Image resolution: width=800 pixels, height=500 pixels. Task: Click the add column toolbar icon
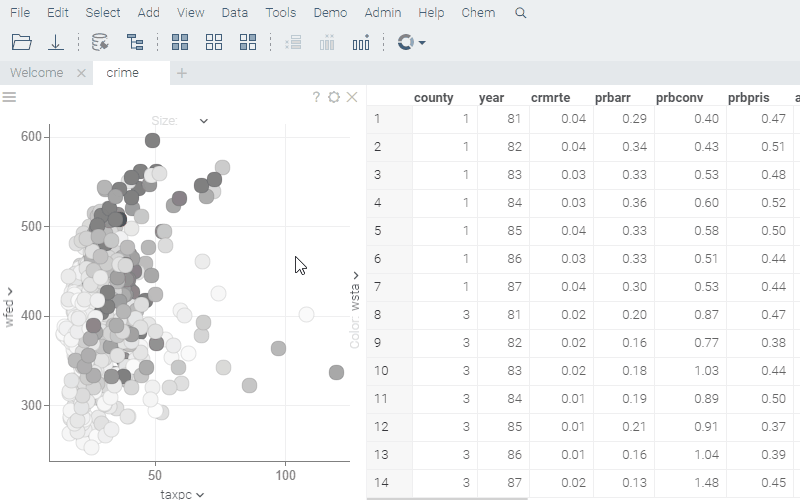pos(293,42)
